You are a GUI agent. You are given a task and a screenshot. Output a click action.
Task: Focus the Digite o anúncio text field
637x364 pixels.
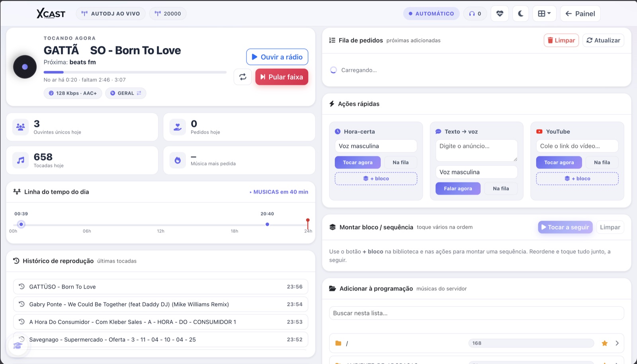click(x=477, y=150)
